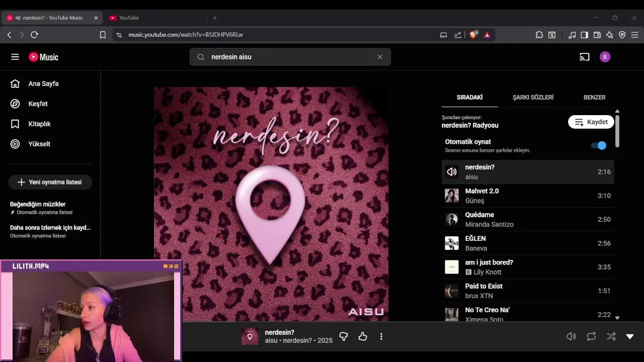Image resolution: width=644 pixels, height=362 pixels.
Task: Go back in browser
Action: click(x=9, y=35)
